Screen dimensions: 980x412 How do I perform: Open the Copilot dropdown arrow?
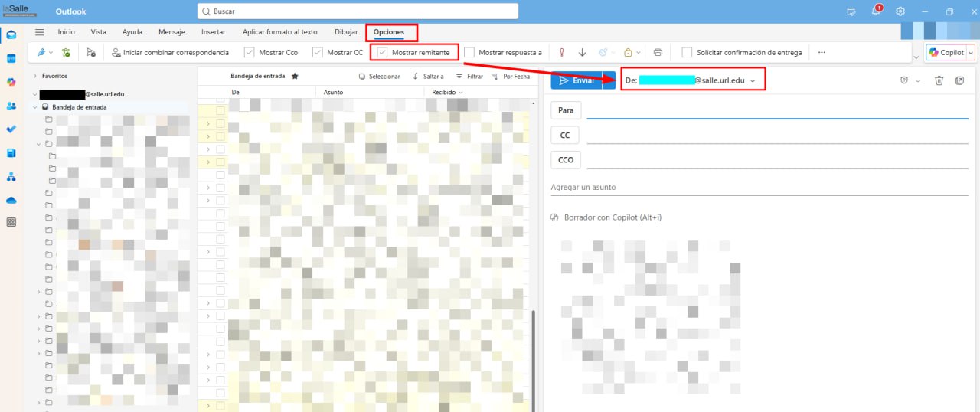tap(971, 53)
